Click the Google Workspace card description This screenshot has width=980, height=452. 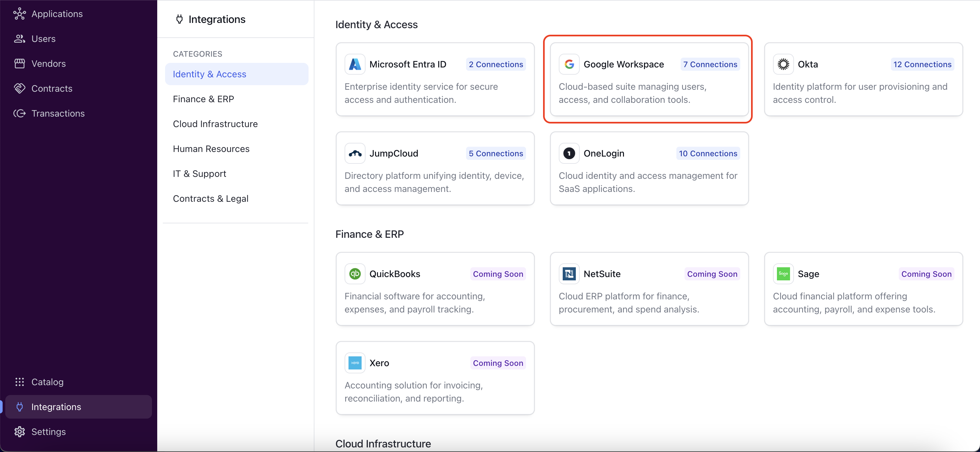click(632, 93)
